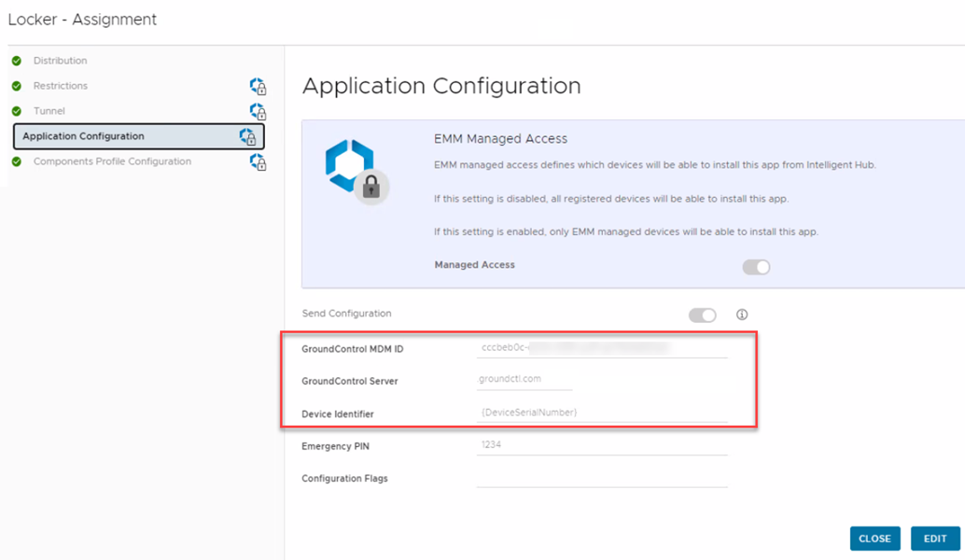Viewport: 965px width, 560px height.
Task: Click the green check beside Tunnel
Action: point(17,112)
